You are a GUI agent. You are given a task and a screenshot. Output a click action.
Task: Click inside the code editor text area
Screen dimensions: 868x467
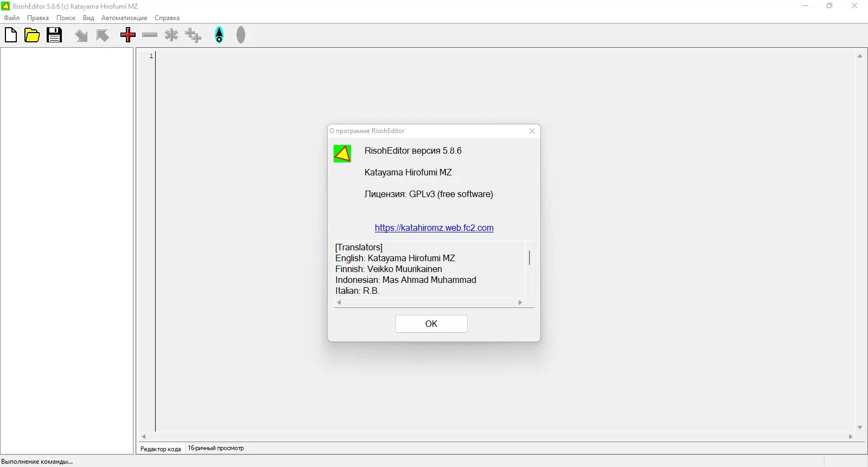coord(505,242)
